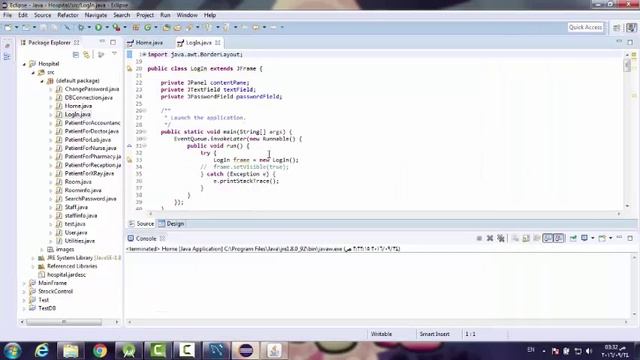Image resolution: width=640 pixels, height=360 pixels.
Task: Open Internet Explorer from the taskbar
Action: click(42, 350)
